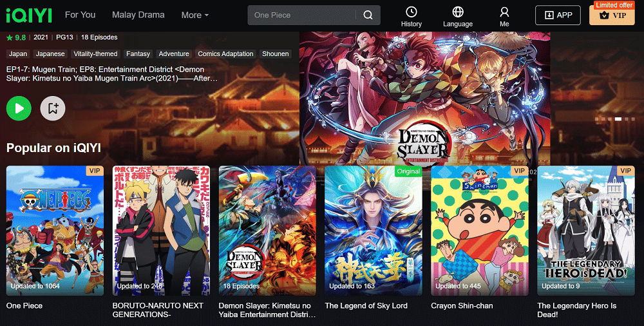This screenshot has height=326, width=644.
Task: Expand the More dropdown menu
Action: pos(194,15)
